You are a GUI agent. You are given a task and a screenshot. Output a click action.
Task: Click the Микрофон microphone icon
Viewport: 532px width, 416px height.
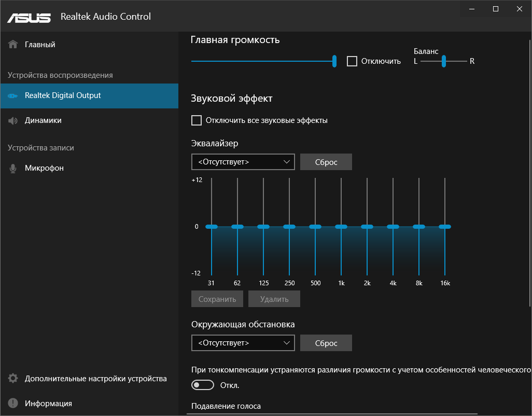[x=12, y=168]
